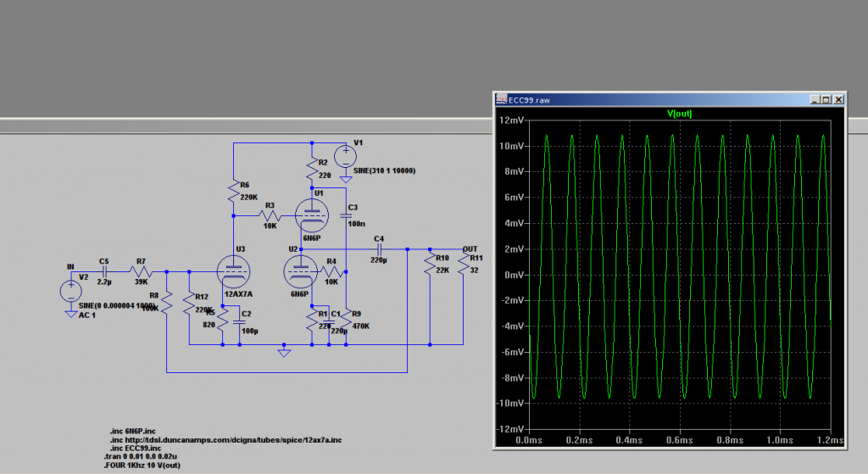Click the 820 value of R5
This screenshot has width=868, height=474.
click(x=209, y=325)
